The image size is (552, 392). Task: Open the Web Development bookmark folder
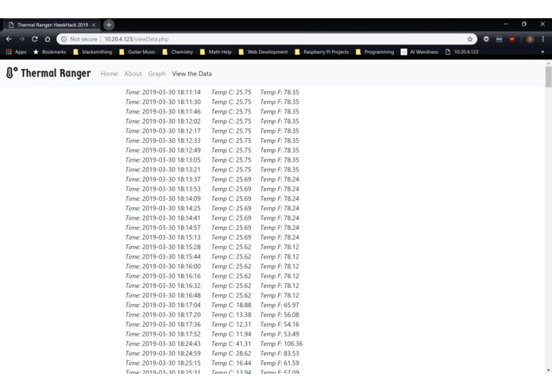264,52
